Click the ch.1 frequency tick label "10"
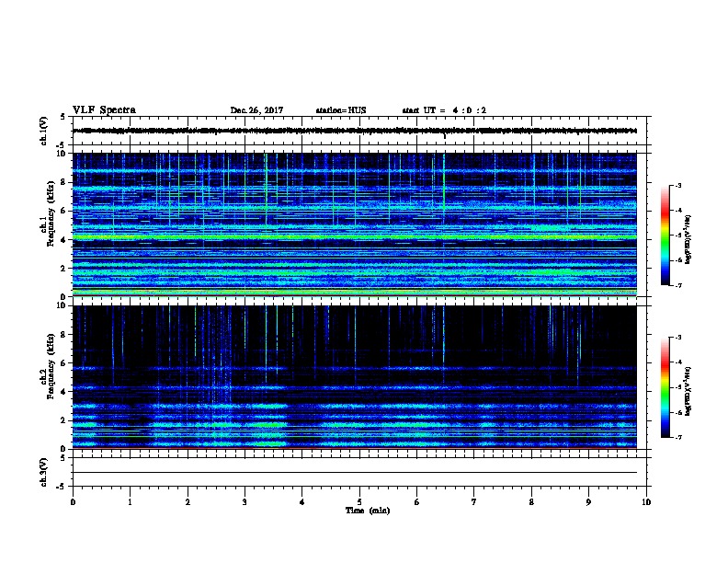The width and height of the screenshot is (728, 563). point(63,154)
